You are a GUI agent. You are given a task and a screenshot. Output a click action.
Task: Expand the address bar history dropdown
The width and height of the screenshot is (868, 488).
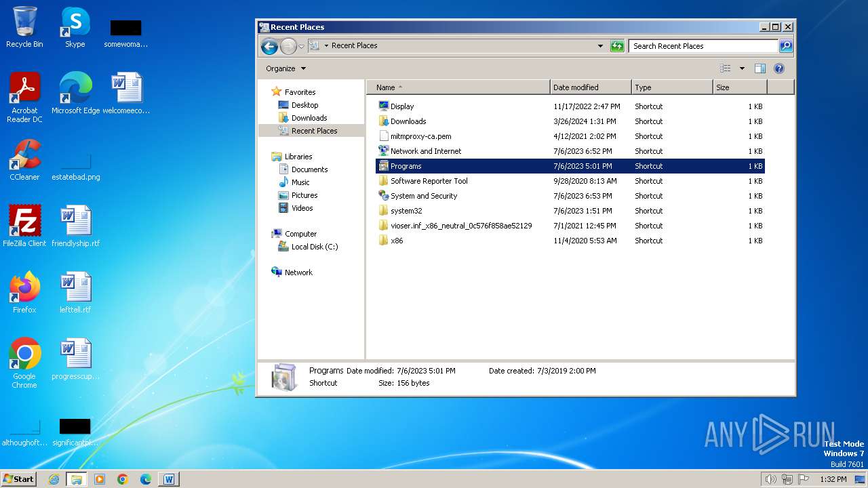[600, 46]
